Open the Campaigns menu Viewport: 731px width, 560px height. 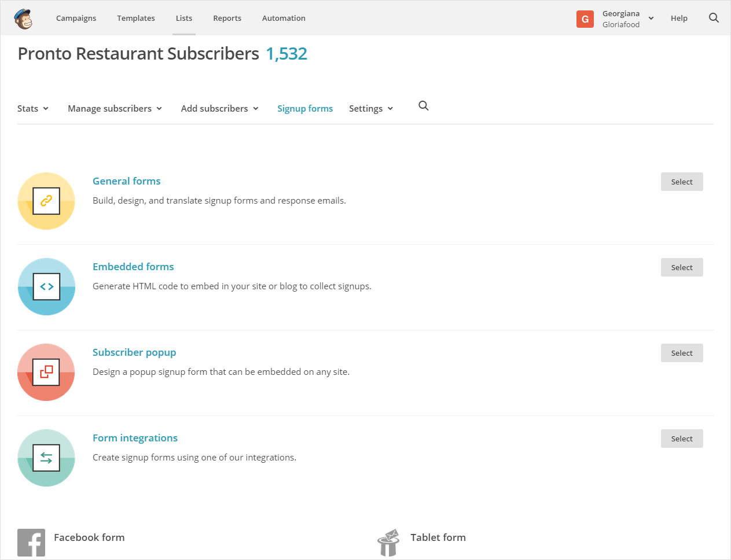(76, 18)
